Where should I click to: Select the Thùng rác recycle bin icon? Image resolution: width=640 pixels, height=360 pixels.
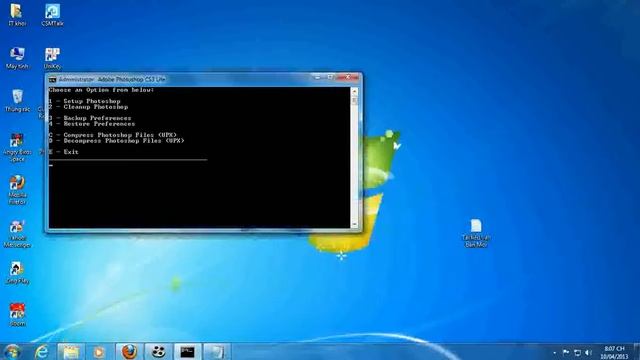[17, 100]
